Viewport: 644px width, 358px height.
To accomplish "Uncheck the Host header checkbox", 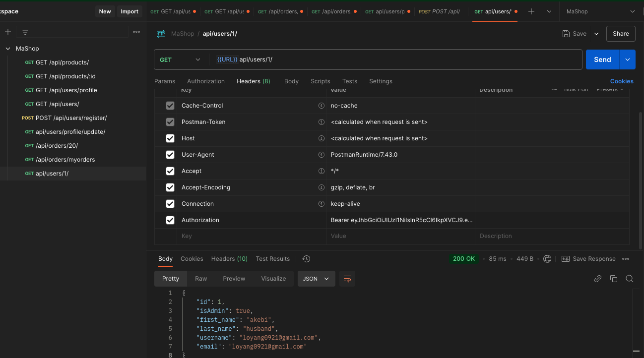I will coord(170,138).
